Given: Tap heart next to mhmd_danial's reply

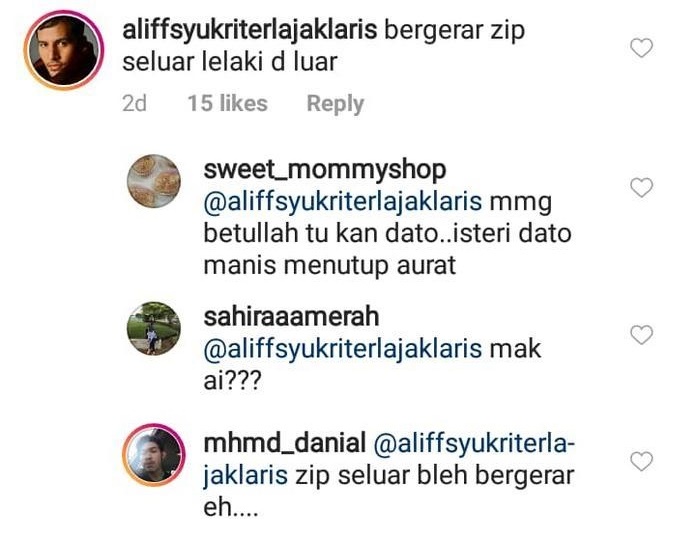Looking at the screenshot, I should (641, 461).
